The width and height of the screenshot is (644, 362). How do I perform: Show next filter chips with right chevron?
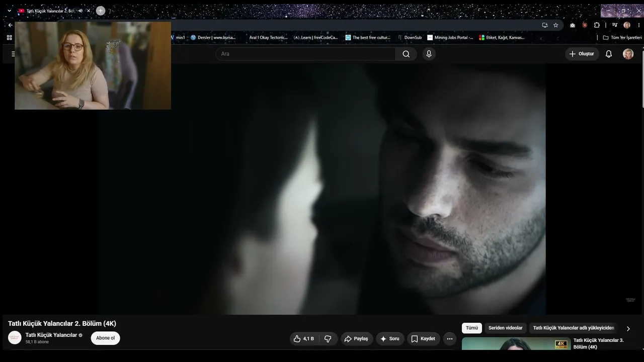[628, 328]
